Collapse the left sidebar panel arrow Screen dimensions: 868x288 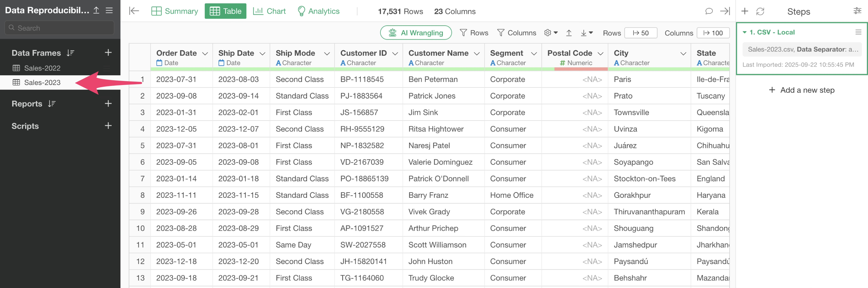point(134,11)
